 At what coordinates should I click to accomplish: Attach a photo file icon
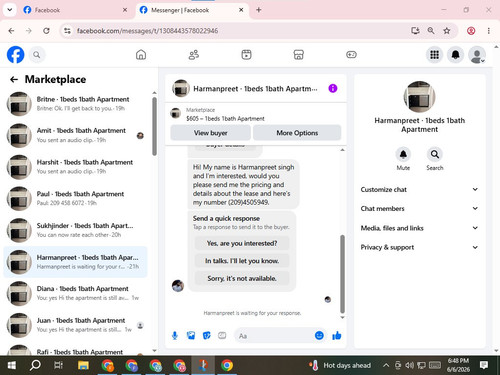tap(191, 335)
